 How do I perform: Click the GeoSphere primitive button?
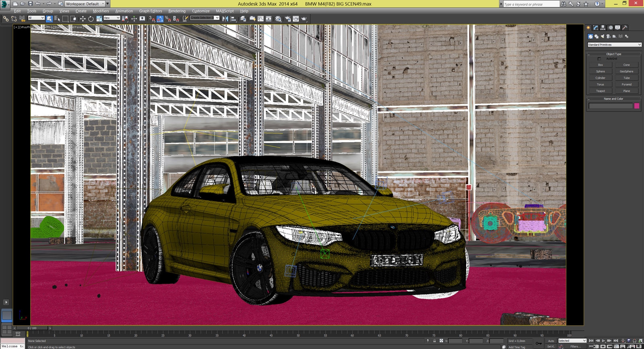click(626, 71)
